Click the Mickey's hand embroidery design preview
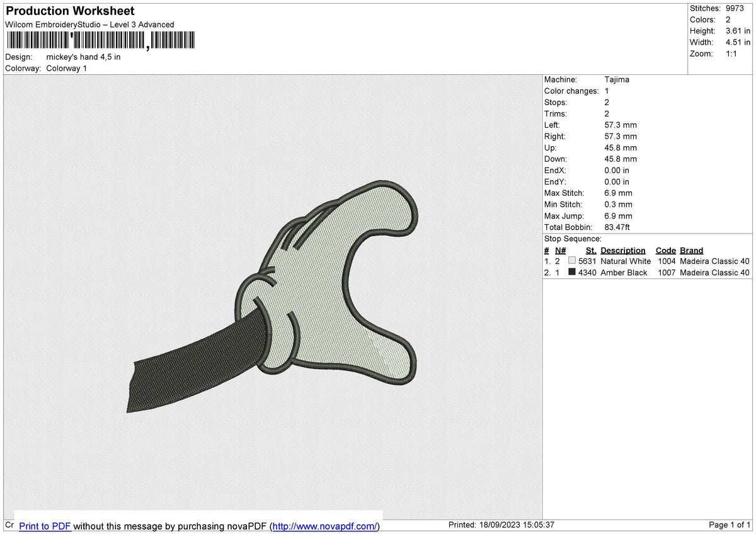The width and height of the screenshot is (756, 534). click(x=272, y=295)
